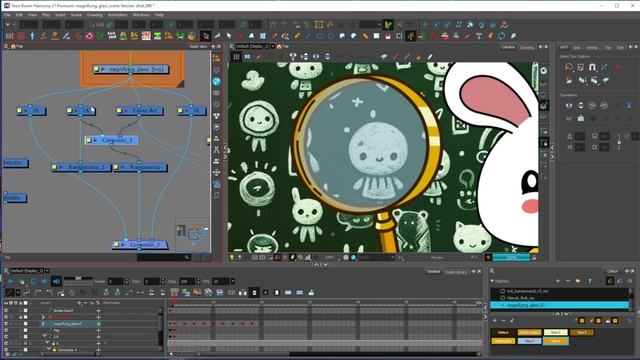Toggle the checkbox in the Timeline layer header
Viewport: 640px width, 360px height.
point(26,303)
